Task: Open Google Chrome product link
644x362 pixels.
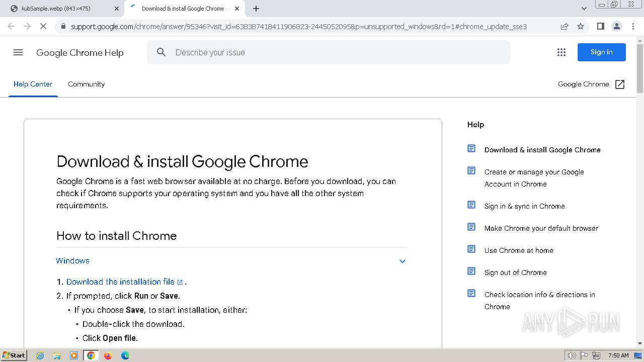Action: [x=584, y=84]
